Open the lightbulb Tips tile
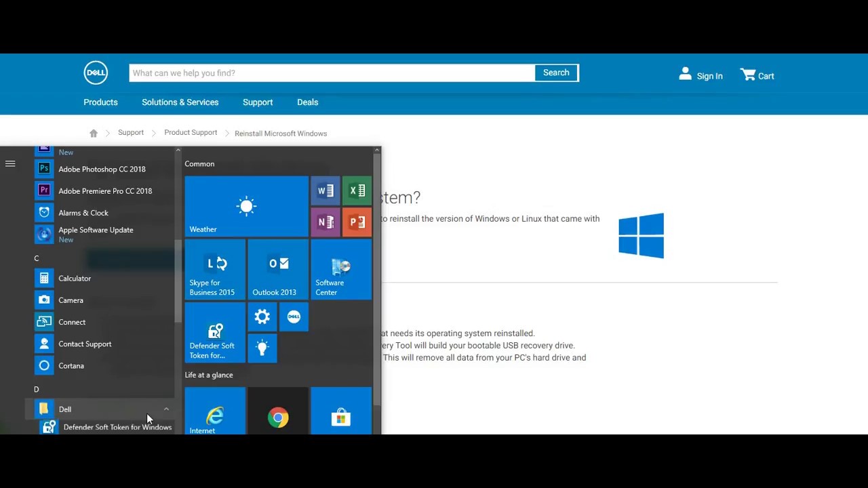 (262, 348)
